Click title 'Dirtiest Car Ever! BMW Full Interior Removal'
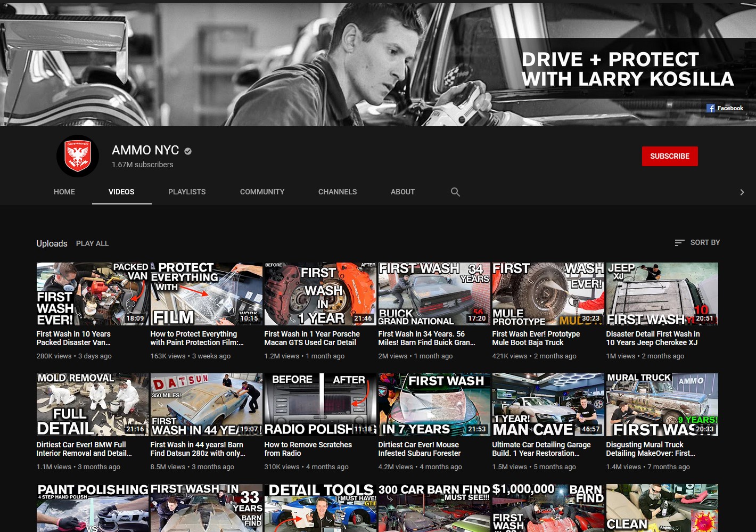Viewport: 756px width, 532px height. [x=84, y=449]
